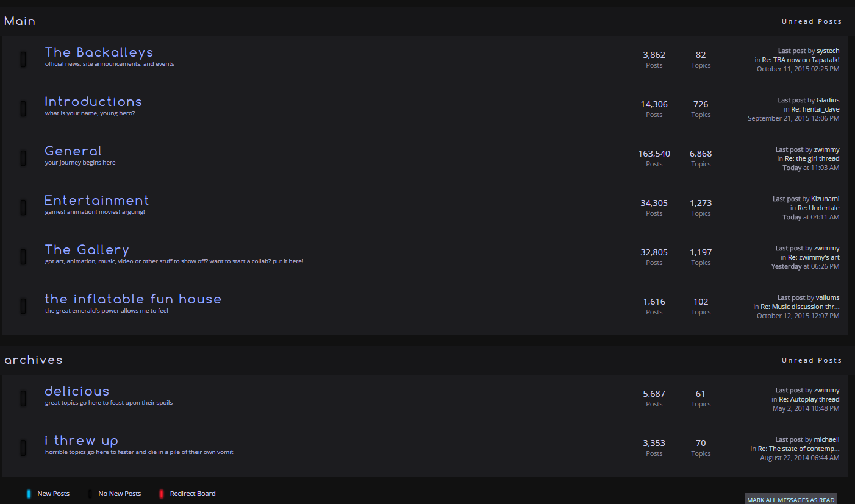Collapse the Main category header
This screenshot has width=855, height=504.
point(20,21)
